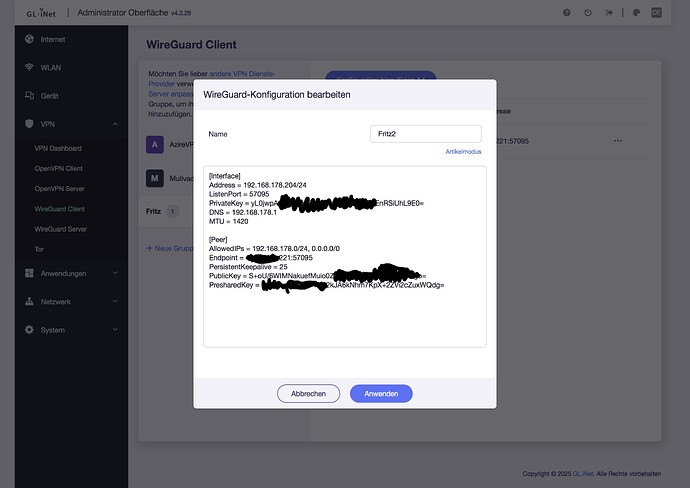
Task: Click the PersistentKeepalive = 25 line
Action: [x=248, y=267]
